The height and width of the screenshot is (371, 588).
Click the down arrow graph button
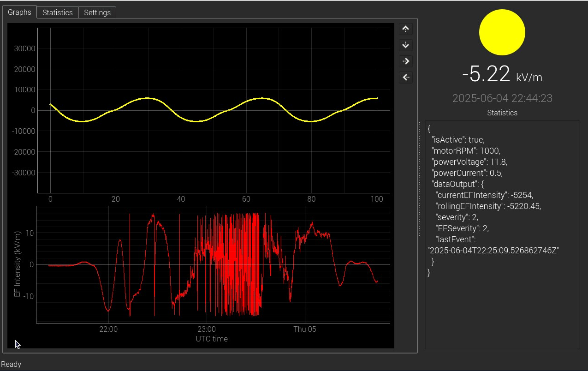tap(405, 45)
